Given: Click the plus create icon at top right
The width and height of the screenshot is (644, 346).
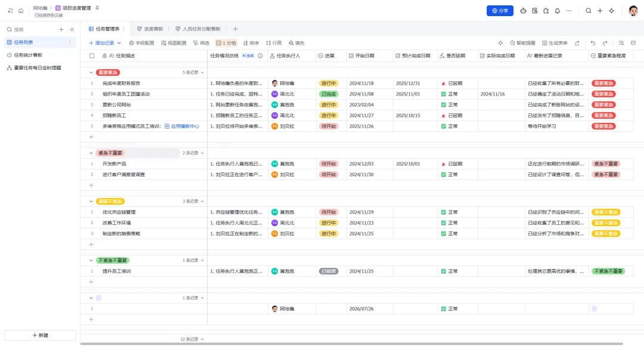Looking at the screenshot, I should (x=600, y=11).
